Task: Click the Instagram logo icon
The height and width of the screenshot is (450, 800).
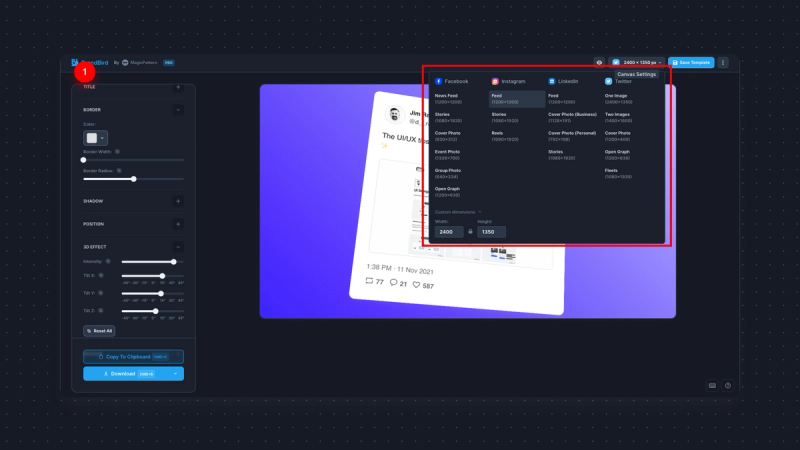Action: (495, 81)
